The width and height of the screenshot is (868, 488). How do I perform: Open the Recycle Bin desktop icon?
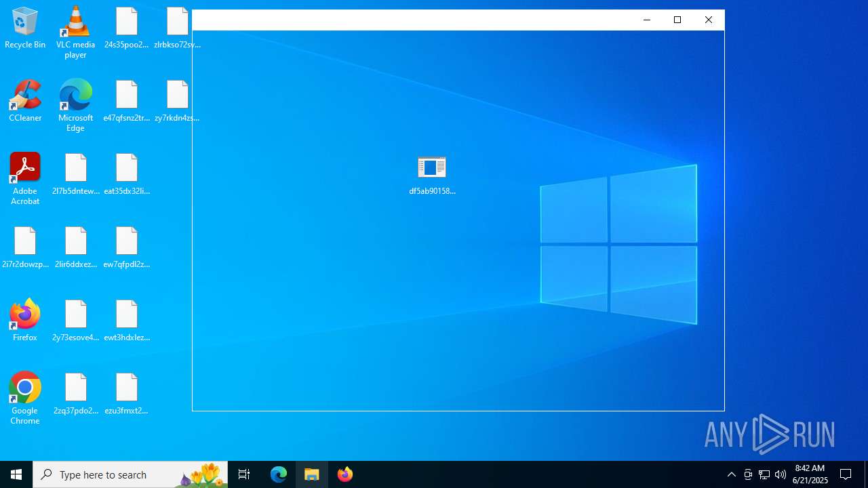coord(25,28)
